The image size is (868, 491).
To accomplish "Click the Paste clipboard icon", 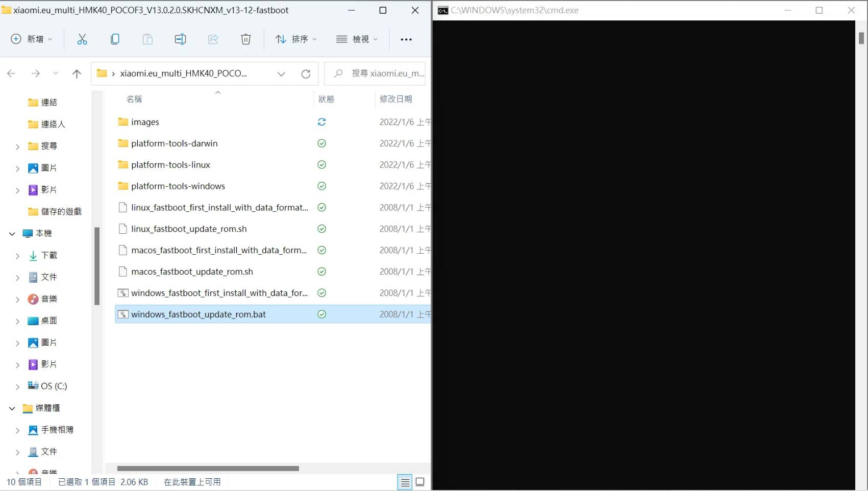I will 147,39.
